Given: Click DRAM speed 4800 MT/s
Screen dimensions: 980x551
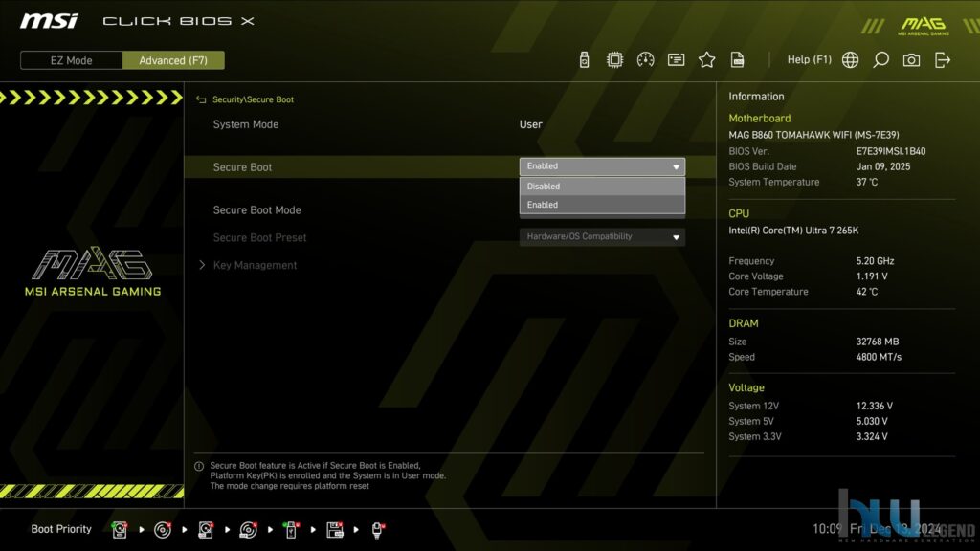Looking at the screenshot, I should tap(879, 358).
